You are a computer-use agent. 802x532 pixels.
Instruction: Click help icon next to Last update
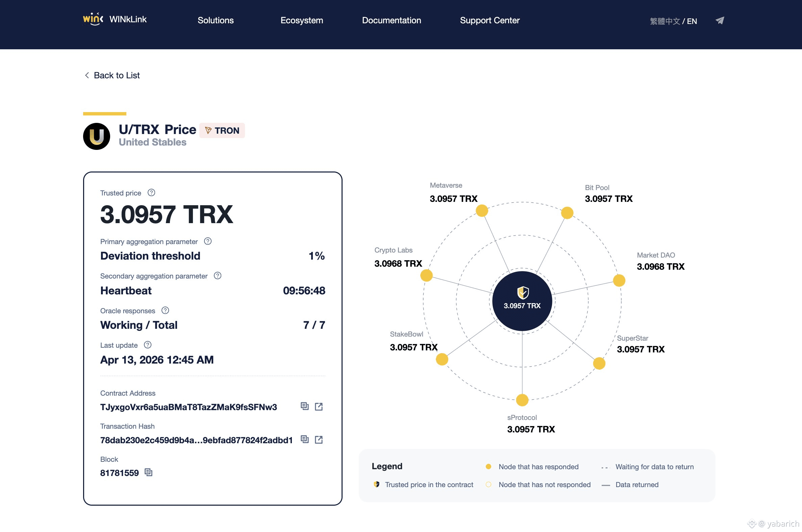click(148, 345)
